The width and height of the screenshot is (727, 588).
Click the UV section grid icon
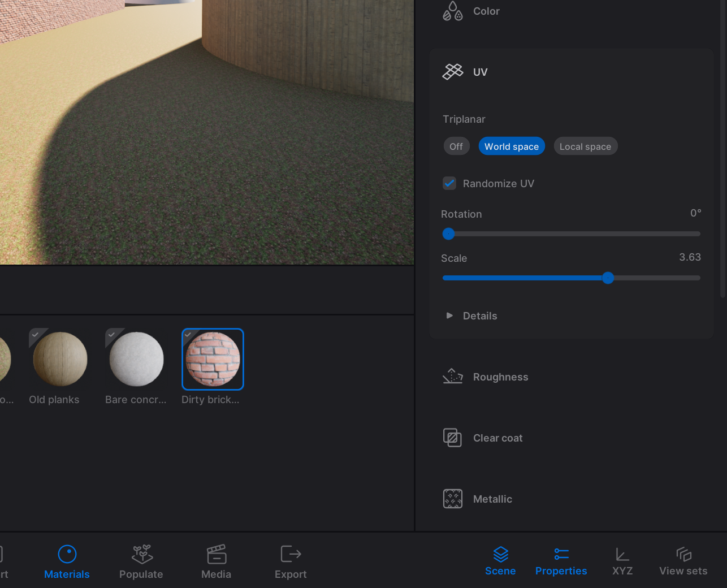[x=452, y=72]
